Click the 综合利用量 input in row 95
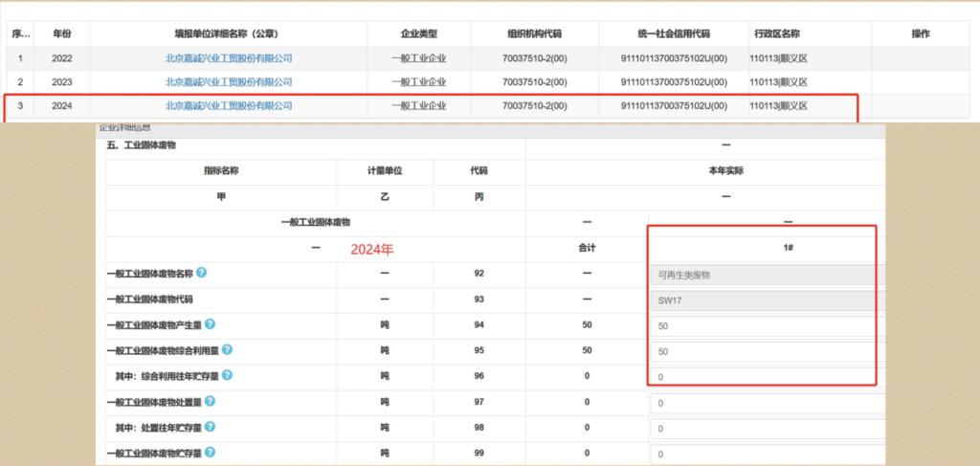This screenshot has height=466, width=980. pyautogui.click(x=763, y=352)
